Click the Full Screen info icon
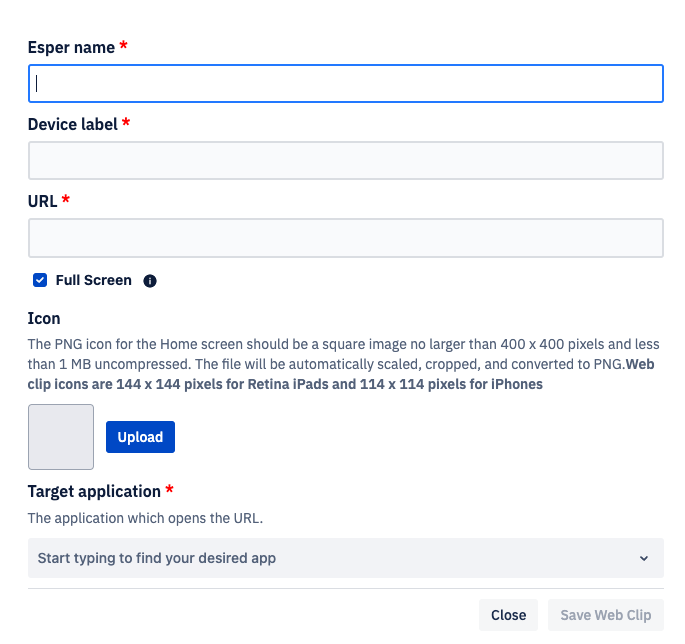685x644 pixels. pyautogui.click(x=150, y=281)
